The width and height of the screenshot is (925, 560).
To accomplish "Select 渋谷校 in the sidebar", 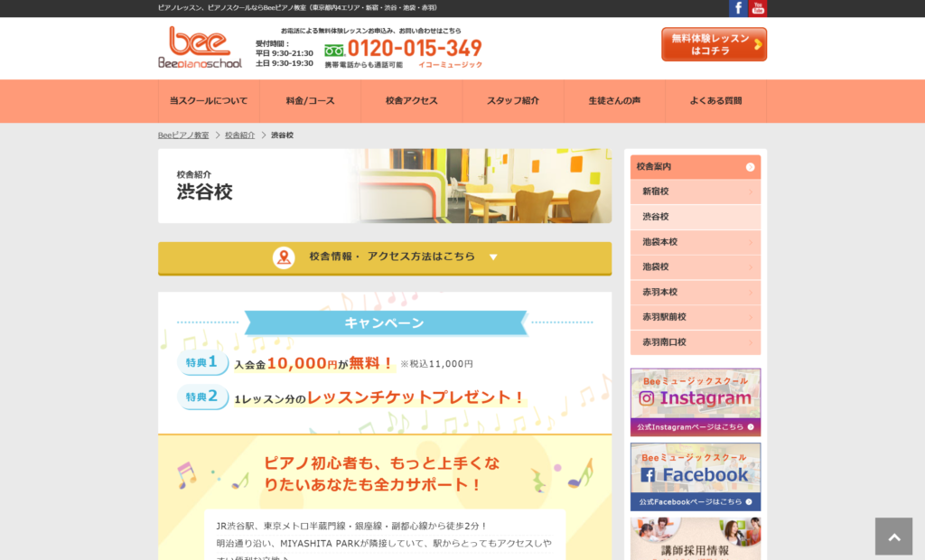I will pyautogui.click(x=696, y=217).
